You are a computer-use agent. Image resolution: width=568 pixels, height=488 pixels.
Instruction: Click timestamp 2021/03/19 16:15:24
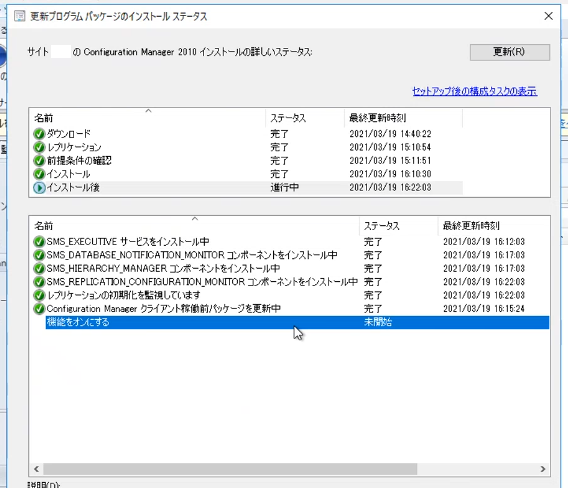484,309
